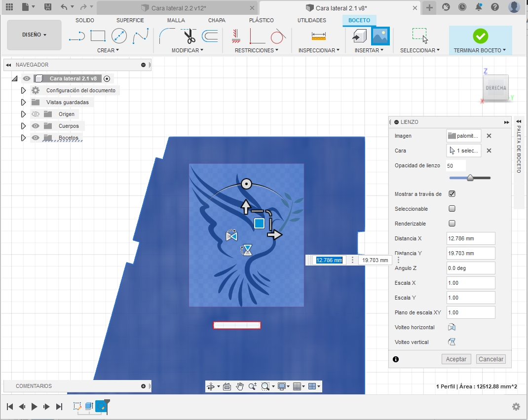Open the data panel grid icon
Image resolution: width=528 pixels, height=420 pixels.
point(9,7)
